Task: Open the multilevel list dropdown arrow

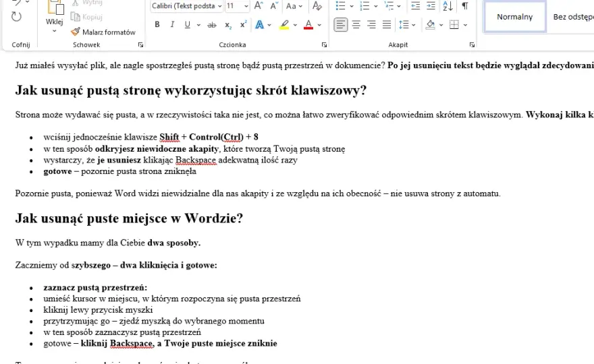Action: coord(399,7)
